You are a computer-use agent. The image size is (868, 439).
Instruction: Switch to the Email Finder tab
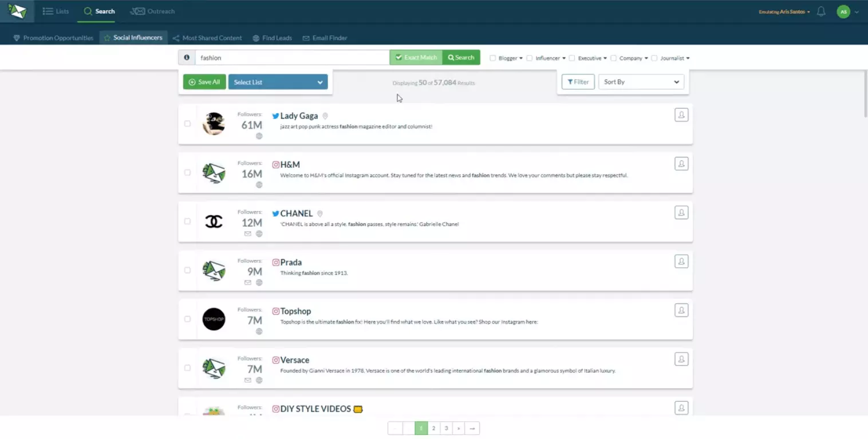pyautogui.click(x=325, y=38)
